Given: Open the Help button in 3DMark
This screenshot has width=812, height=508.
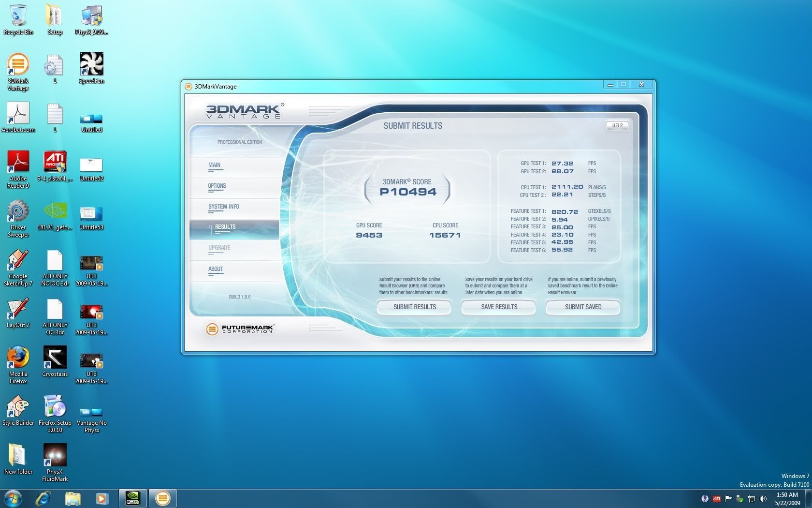Looking at the screenshot, I should [617, 126].
